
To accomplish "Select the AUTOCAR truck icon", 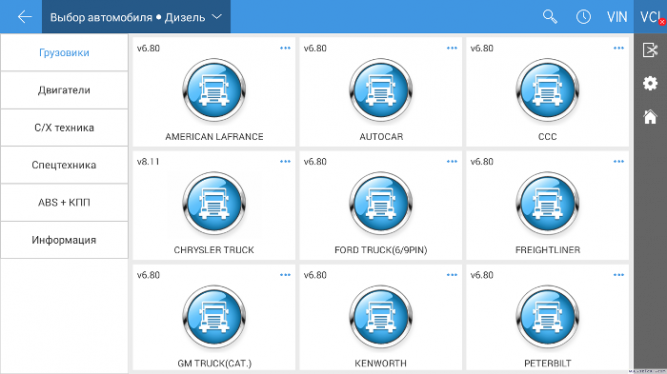I will point(381,91).
